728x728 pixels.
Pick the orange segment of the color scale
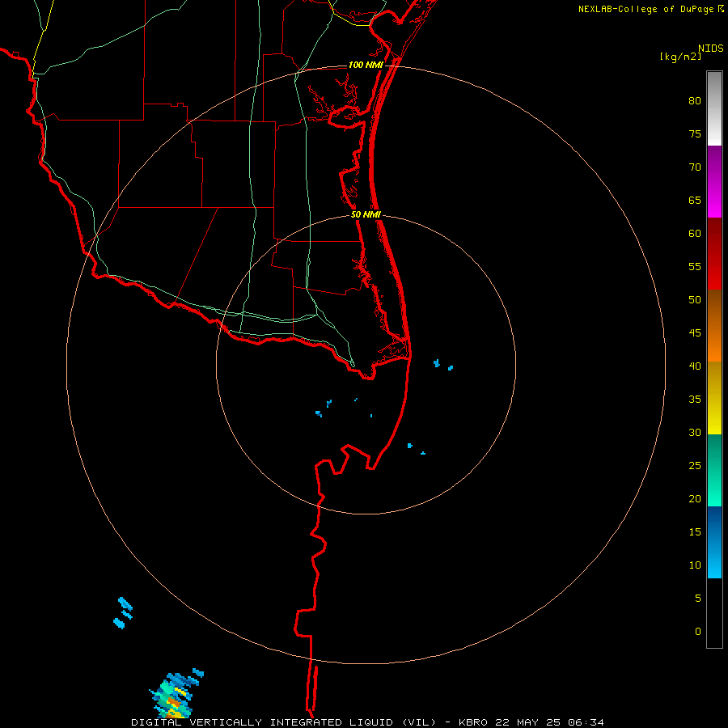click(714, 325)
